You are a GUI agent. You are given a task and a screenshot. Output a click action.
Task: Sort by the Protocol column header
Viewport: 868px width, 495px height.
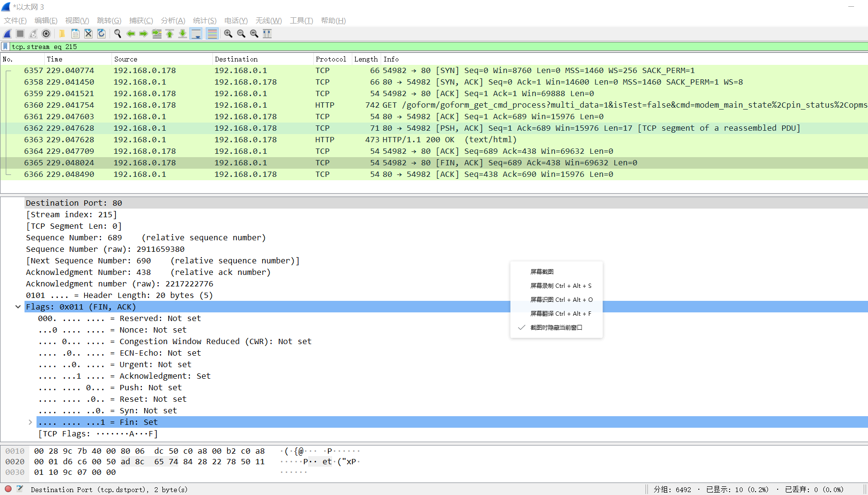(x=333, y=59)
